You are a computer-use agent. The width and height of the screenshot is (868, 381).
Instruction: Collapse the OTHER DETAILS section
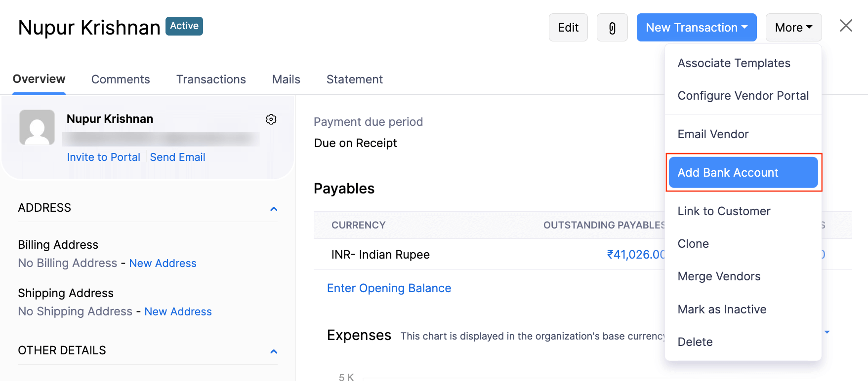(274, 351)
